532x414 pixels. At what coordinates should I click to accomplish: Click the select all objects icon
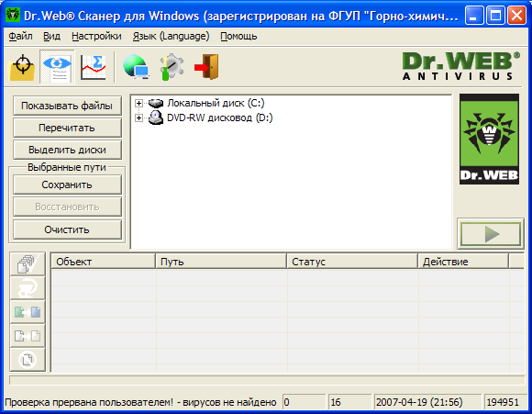[x=28, y=263]
